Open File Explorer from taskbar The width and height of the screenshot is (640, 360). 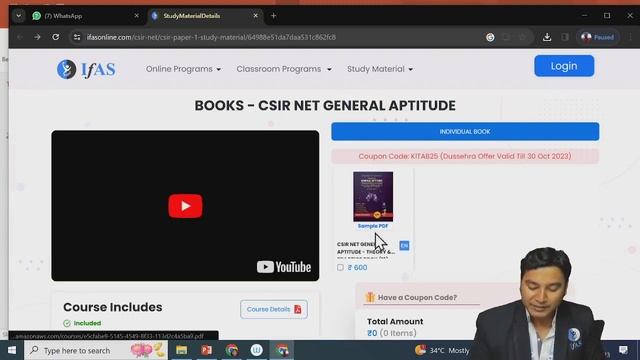click(182, 350)
